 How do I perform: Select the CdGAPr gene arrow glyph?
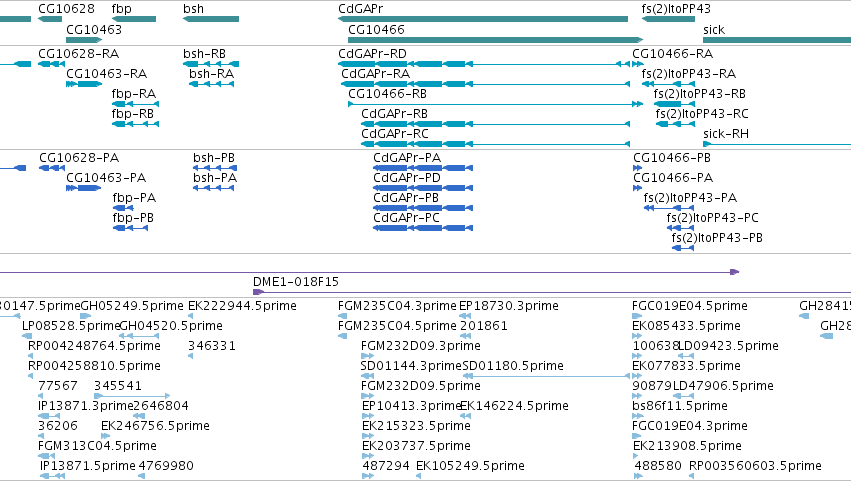(483, 19)
